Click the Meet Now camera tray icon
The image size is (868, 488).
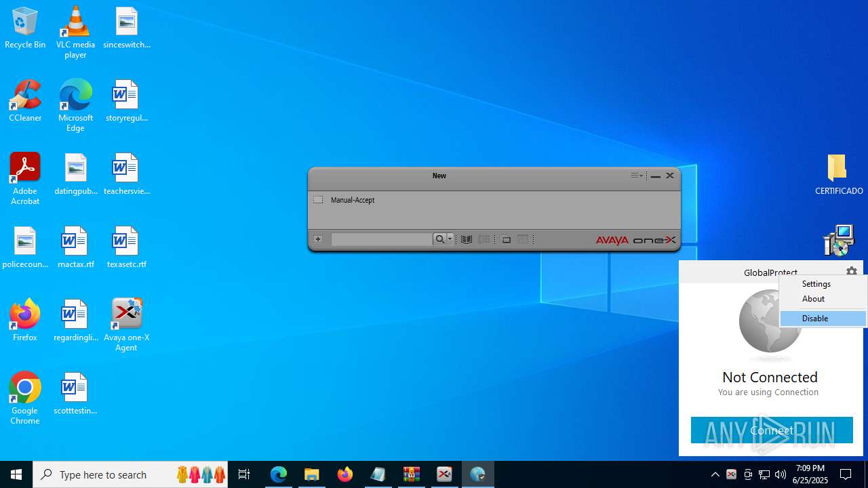(x=748, y=474)
